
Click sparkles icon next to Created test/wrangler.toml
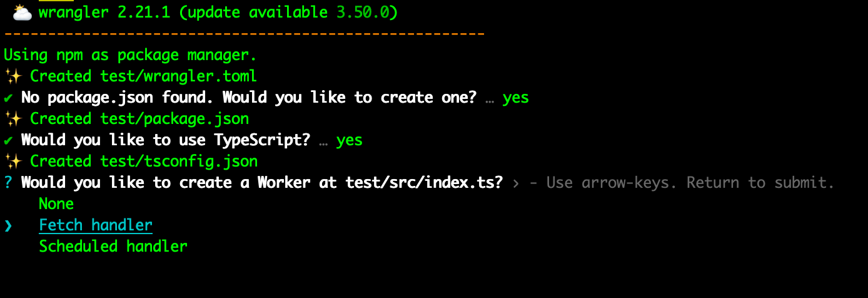coord(13,76)
